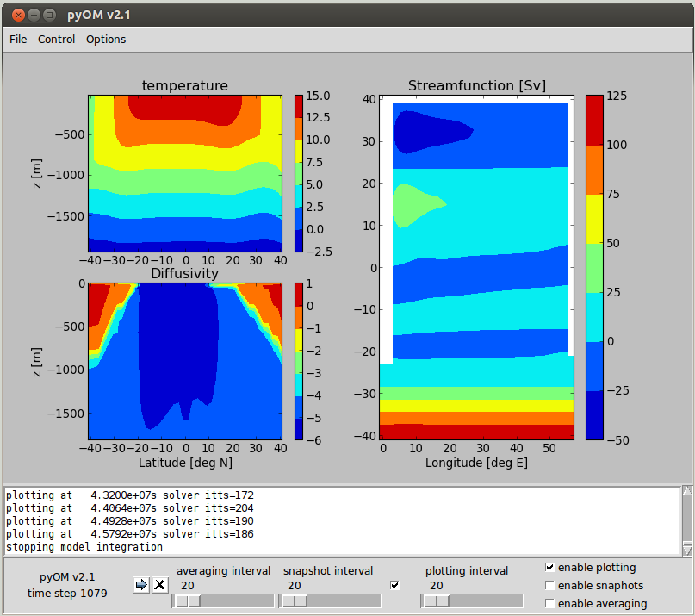
Task: Click the plotting interval slider handle
Action: click(435, 601)
